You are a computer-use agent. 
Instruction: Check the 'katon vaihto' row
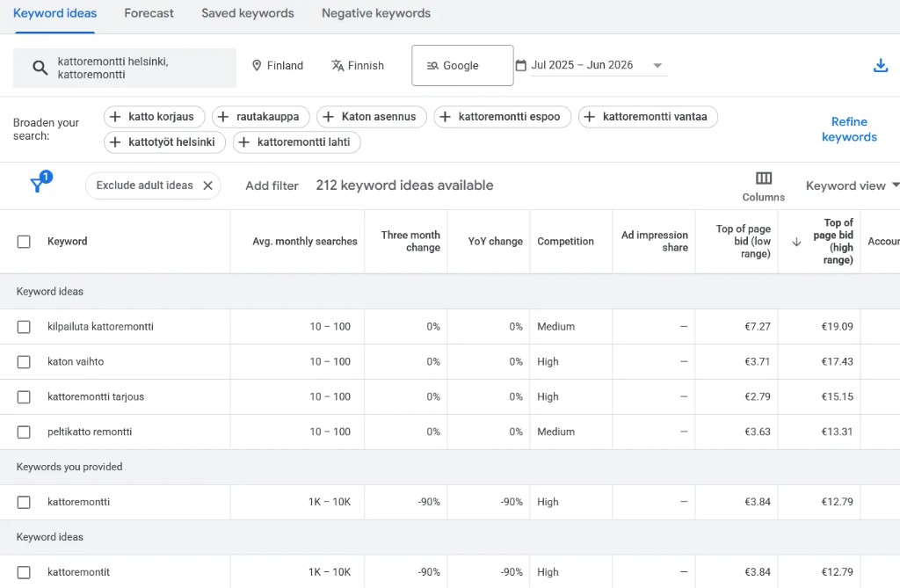click(24, 362)
